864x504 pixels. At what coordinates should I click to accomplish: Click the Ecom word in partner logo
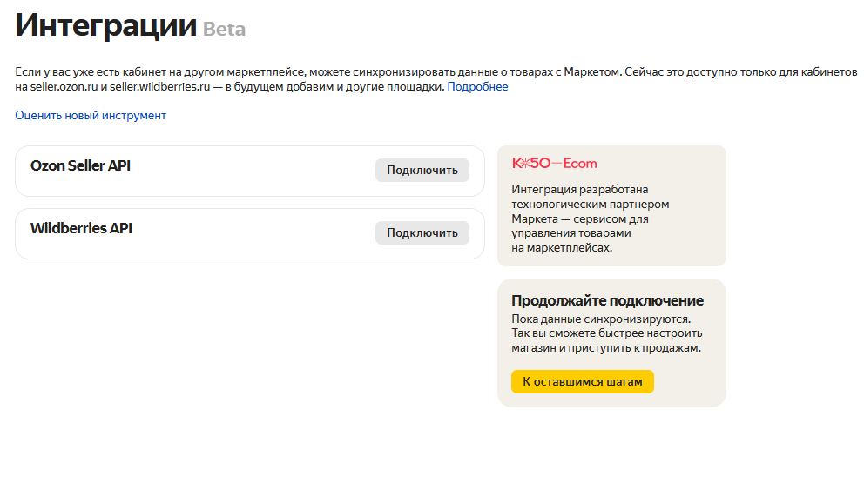click(580, 163)
